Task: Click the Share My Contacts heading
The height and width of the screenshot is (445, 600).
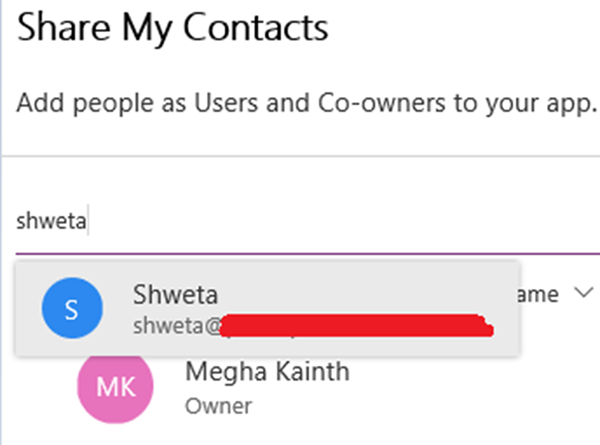Action: pyautogui.click(x=173, y=27)
